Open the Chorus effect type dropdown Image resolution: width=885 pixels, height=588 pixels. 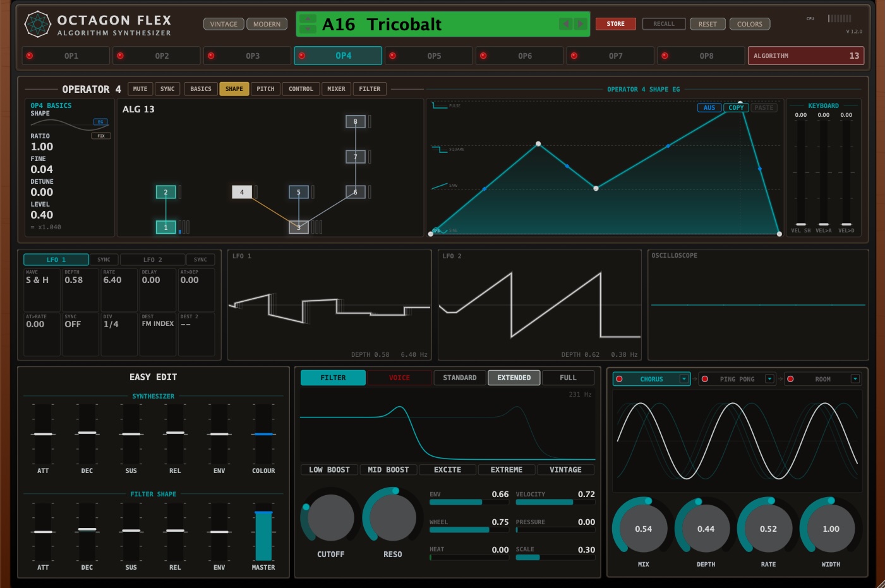pyautogui.click(x=683, y=379)
